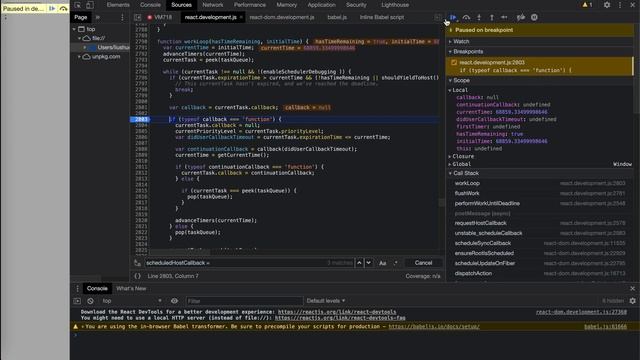This screenshot has width=640, height=360.
Task: Deactivate breakpoints icon
Action: 520,17
